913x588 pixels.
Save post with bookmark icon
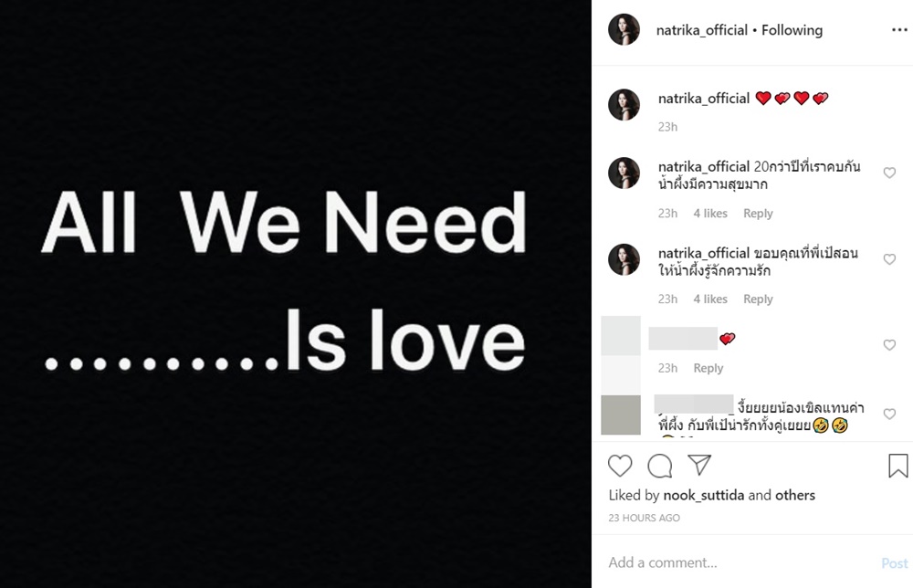(x=897, y=466)
